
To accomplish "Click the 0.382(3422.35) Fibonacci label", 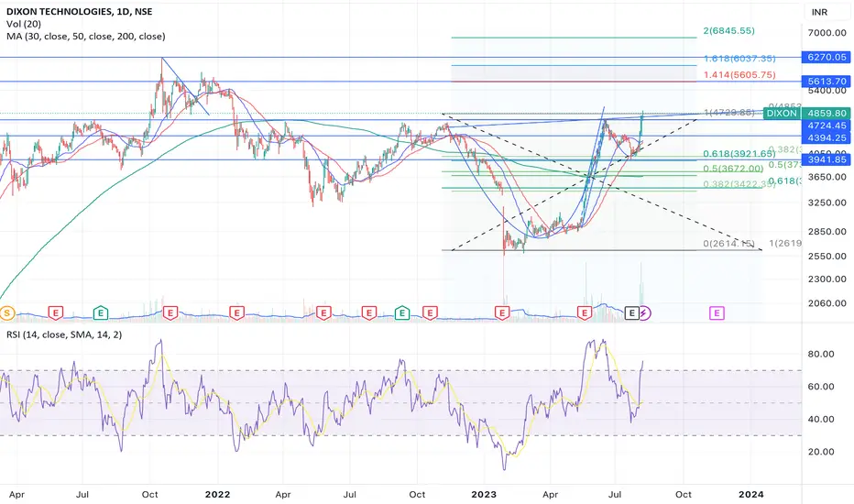I will point(739,185).
